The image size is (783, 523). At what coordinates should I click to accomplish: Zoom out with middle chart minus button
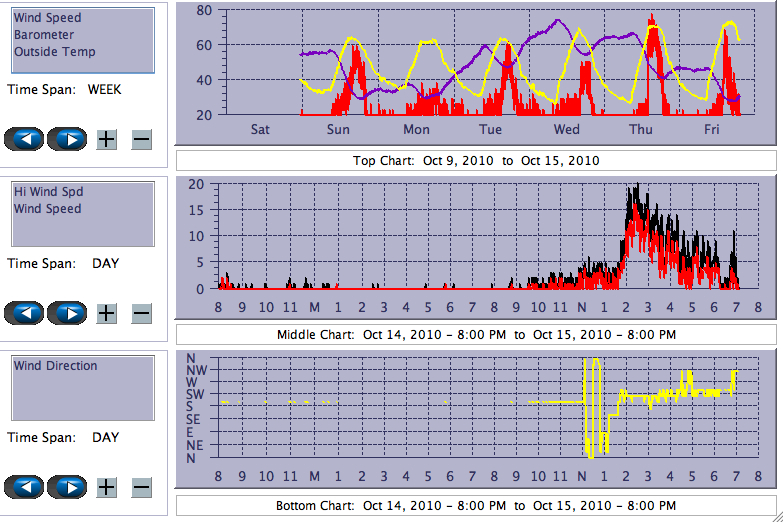[141, 313]
